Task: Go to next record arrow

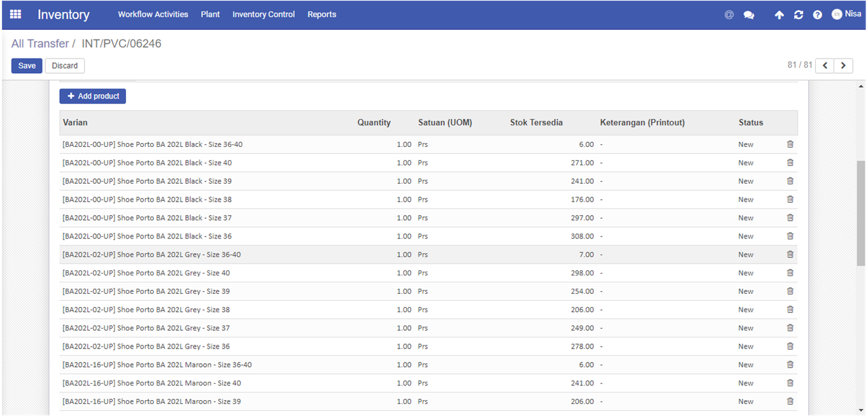Action: [844, 66]
